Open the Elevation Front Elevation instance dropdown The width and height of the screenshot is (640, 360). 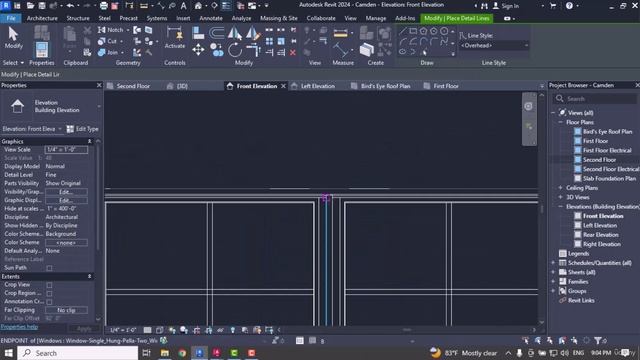[x=32, y=129]
